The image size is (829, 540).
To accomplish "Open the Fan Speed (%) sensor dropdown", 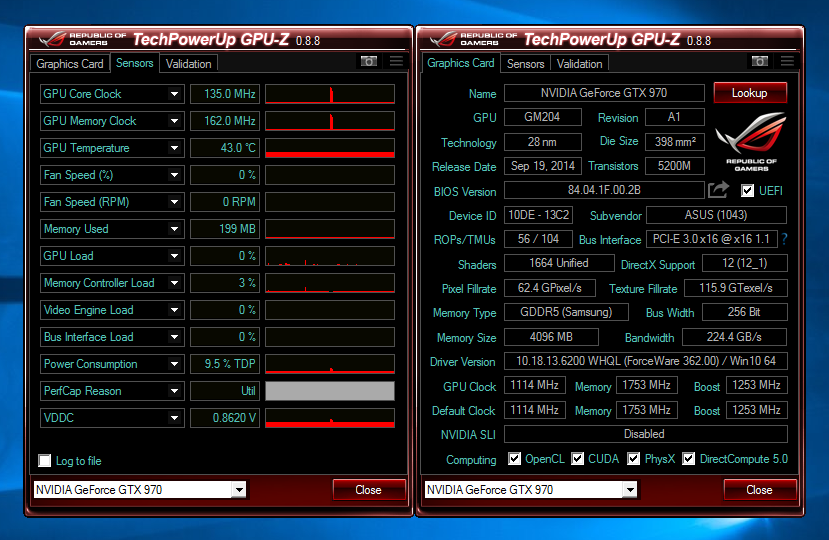I will [x=174, y=175].
